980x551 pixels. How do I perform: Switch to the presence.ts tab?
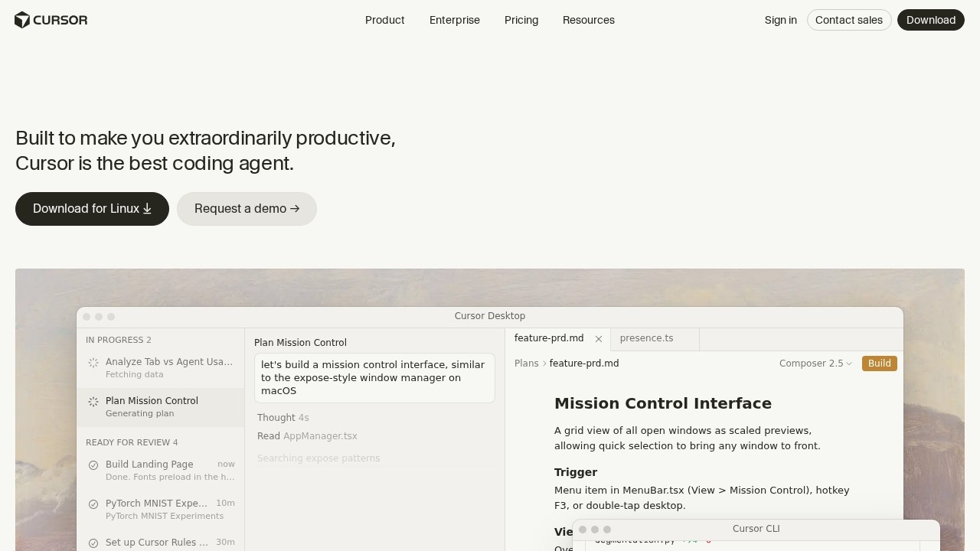pos(655,338)
